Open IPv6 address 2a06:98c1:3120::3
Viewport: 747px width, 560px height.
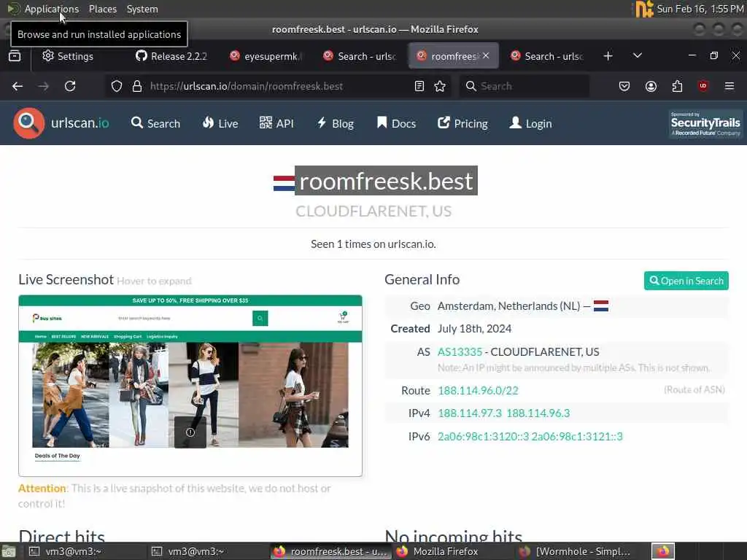[x=483, y=436]
